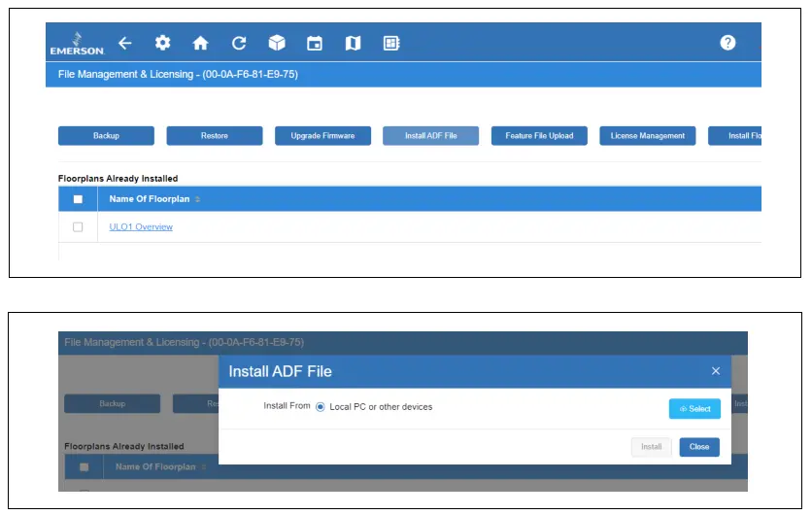Image resolution: width=812 pixels, height=515 pixels.
Task: Open the ULO1 Overview floorplan link
Action: pyautogui.click(x=141, y=227)
